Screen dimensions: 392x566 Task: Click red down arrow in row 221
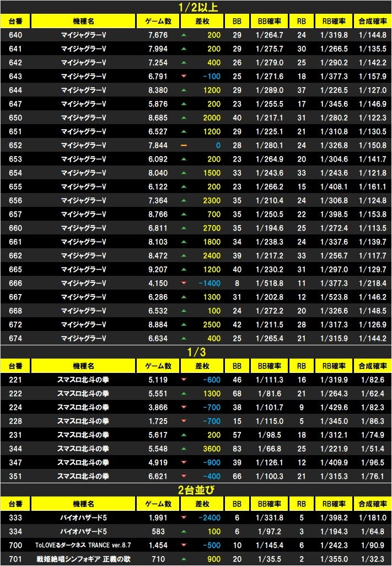point(184,380)
